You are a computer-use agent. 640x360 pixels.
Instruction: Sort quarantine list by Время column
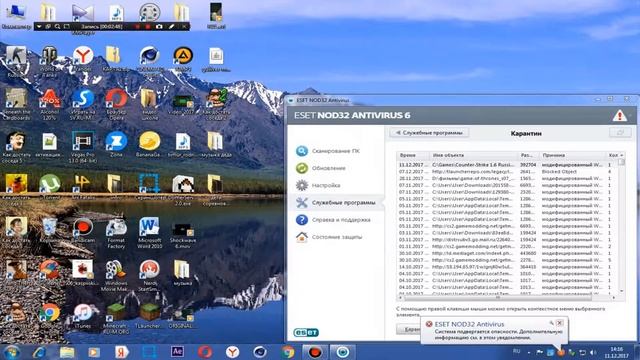pyautogui.click(x=413, y=155)
